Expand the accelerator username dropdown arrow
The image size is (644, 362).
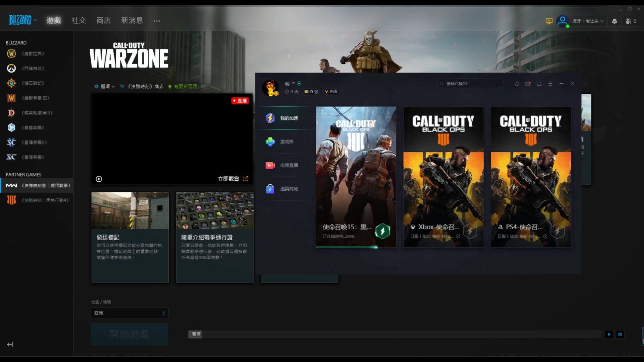(x=293, y=83)
